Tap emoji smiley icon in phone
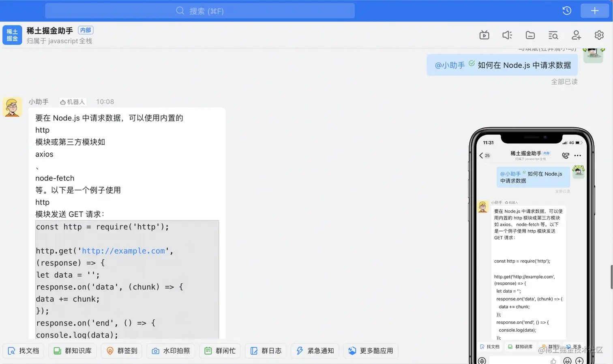 [x=567, y=361]
